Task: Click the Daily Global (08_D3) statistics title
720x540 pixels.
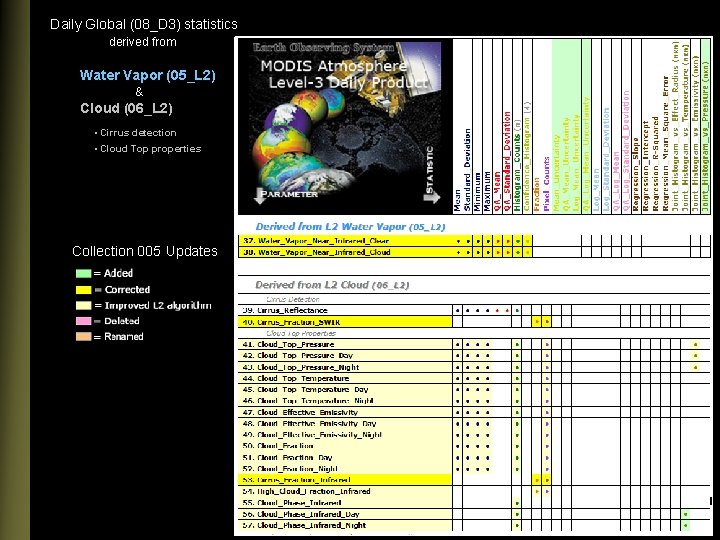Action: 144,24
